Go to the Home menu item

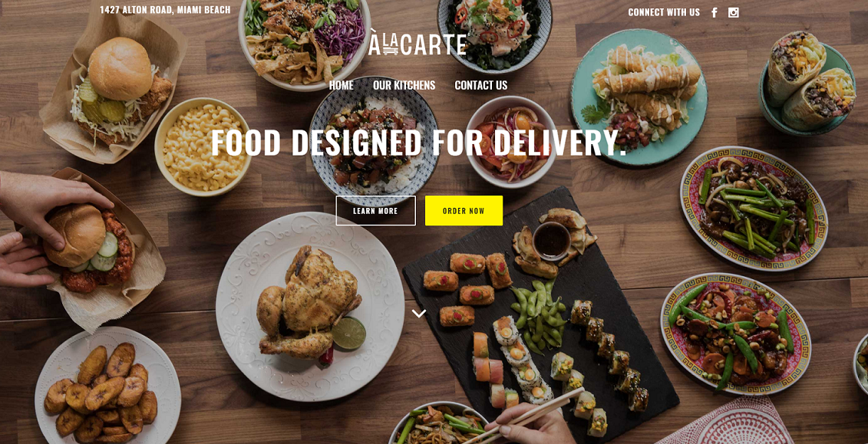coord(341,85)
